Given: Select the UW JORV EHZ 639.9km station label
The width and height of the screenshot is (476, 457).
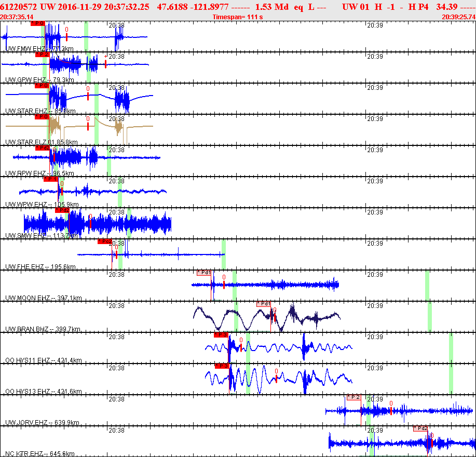Looking at the screenshot, I should click(43, 423).
